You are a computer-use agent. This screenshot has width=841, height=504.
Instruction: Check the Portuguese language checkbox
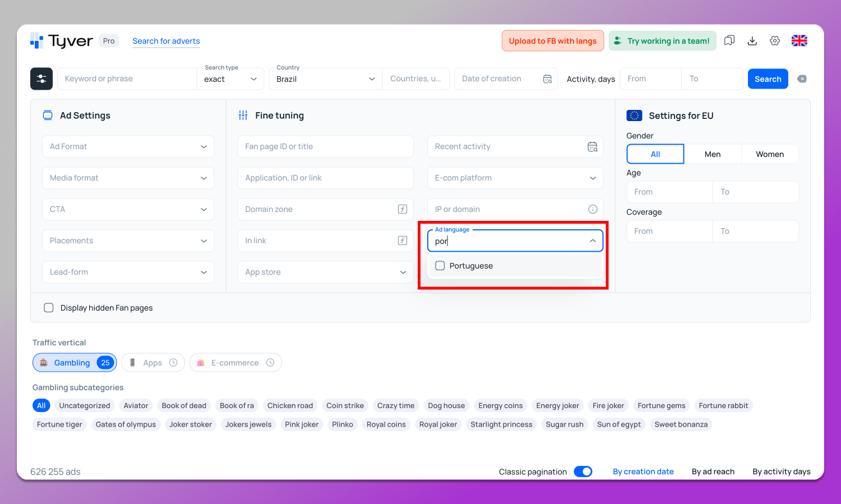(x=440, y=266)
